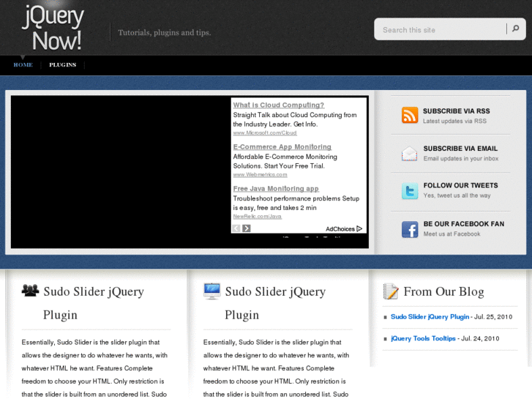The image size is (532, 399).
Task: Click the search magnifier icon
Action: pos(515,29)
